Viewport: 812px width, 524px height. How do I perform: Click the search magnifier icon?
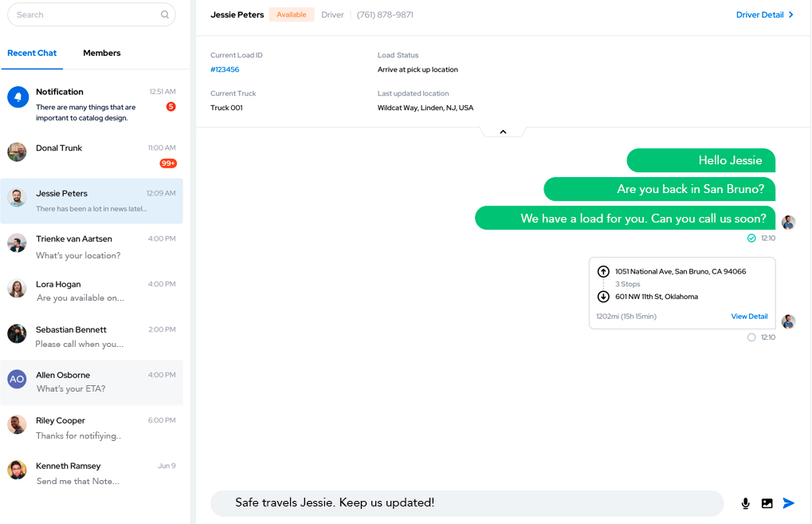[165, 14]
